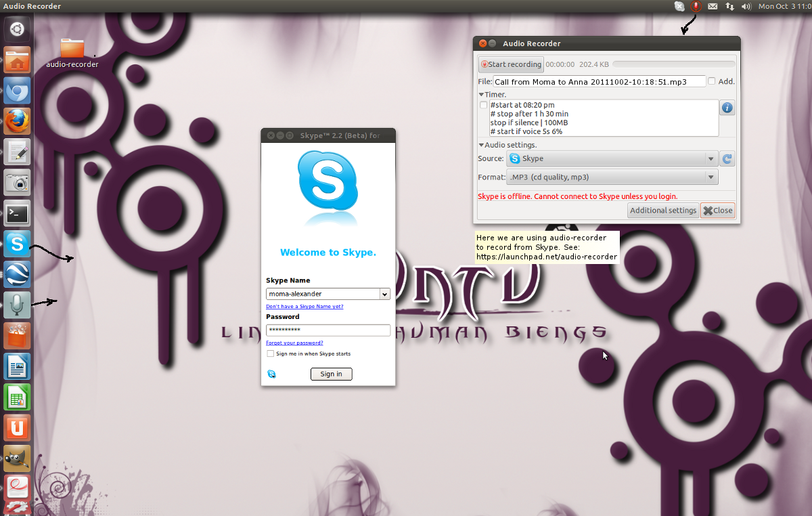
Task: Open the screenshot camera launcher icon
Action: point(17,183)
